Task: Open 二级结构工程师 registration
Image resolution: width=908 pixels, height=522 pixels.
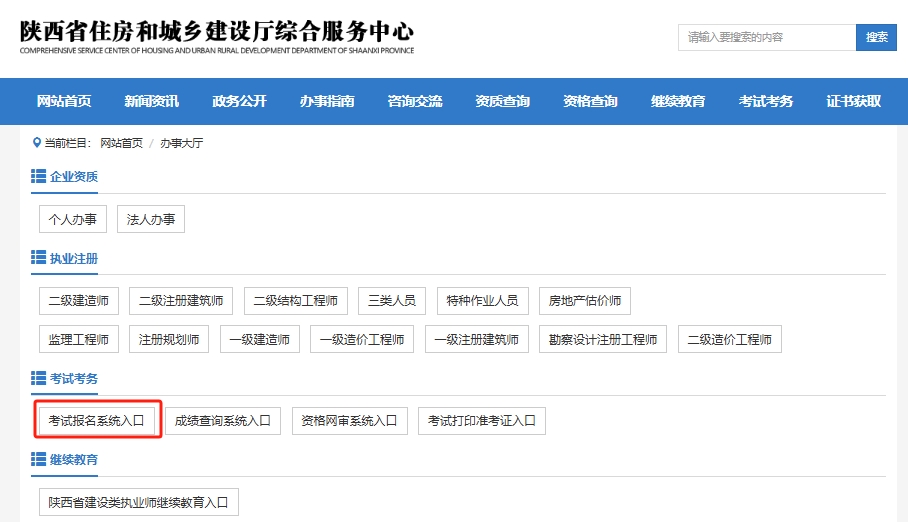Action: 296,301
